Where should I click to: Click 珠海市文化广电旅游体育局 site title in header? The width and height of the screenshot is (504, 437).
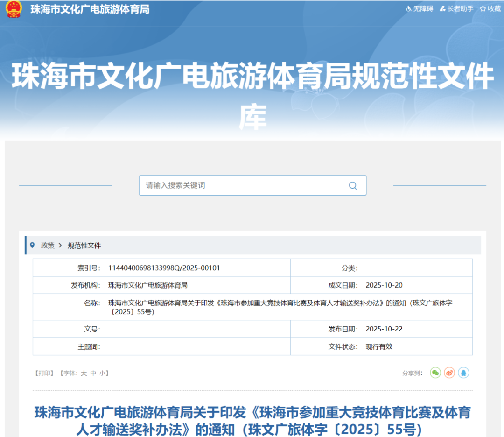tap(90, 9)
